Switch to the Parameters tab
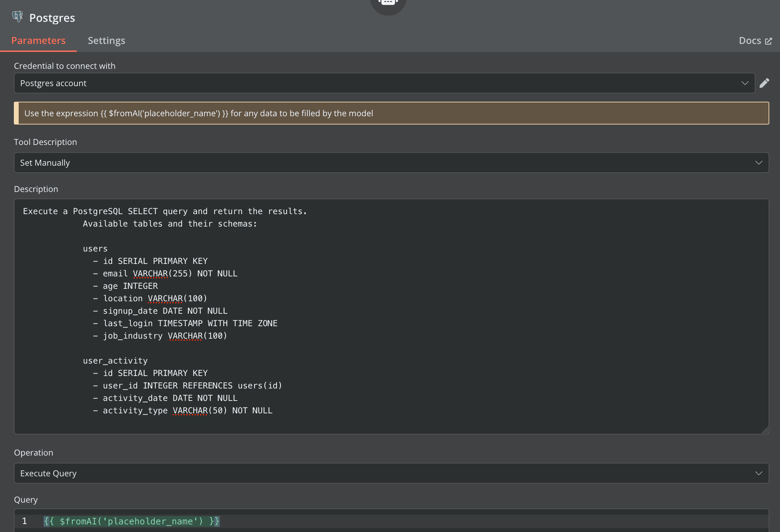This screenshot has width=780, height=532. click(38, 40)
